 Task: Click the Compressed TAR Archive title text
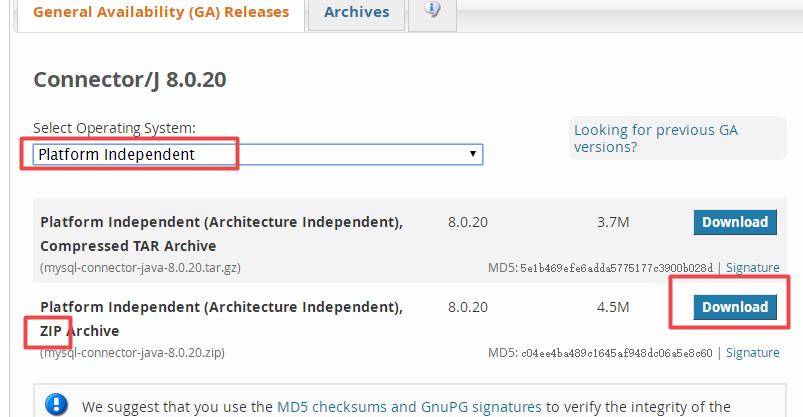(128, 245)
